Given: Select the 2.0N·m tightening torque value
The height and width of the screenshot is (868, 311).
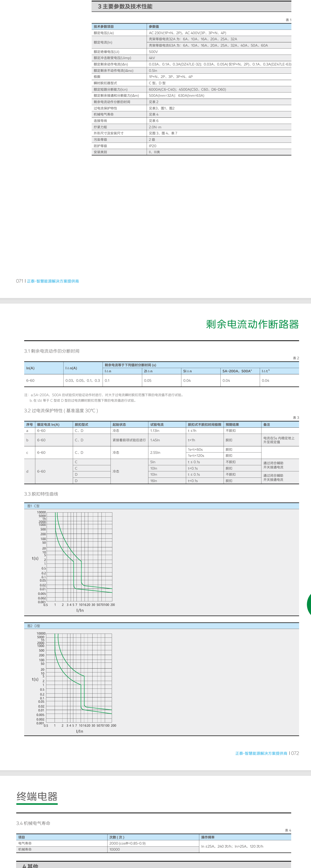Looking at the screenshot, I should (x=155, y=127).
